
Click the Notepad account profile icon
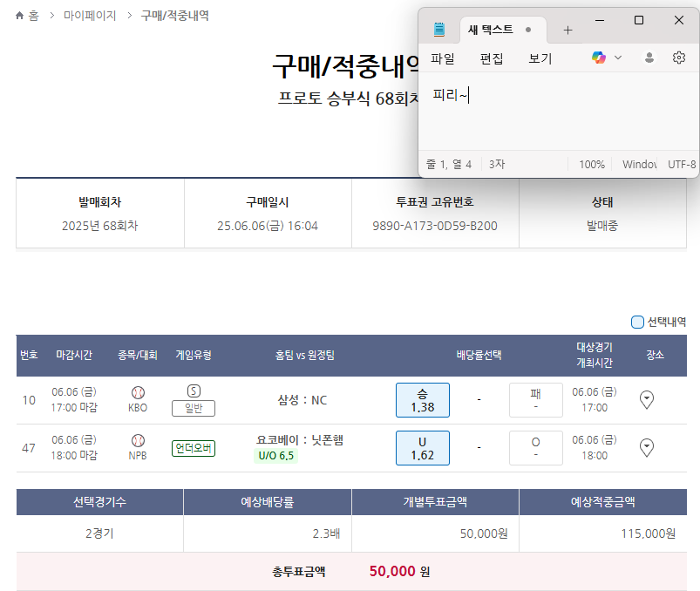coord(649,58)
